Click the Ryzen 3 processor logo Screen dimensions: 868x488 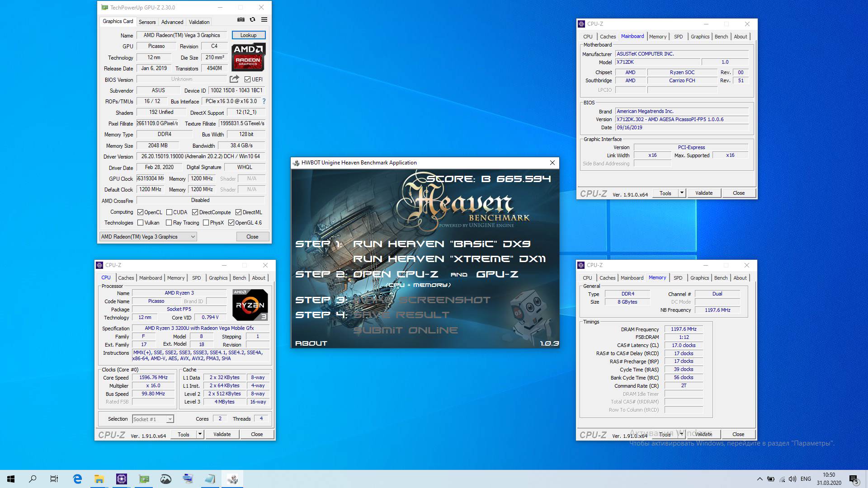[x=250, y=305]
